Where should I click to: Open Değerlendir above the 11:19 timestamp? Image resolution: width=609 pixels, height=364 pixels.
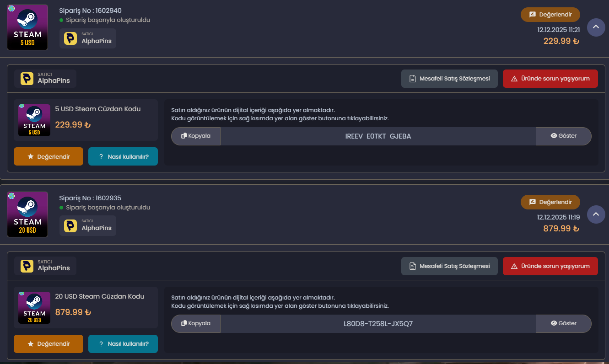(x=550, y=202)
